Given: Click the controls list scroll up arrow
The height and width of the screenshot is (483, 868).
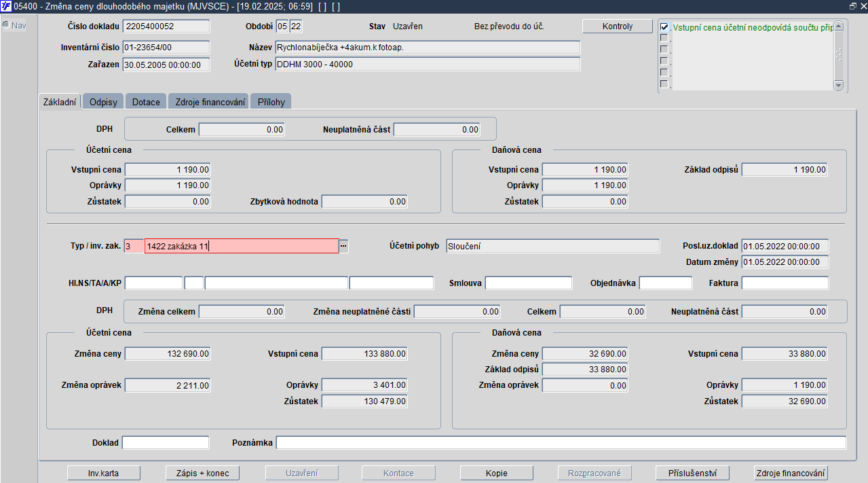Looking at the screenshot, I should point(837,25).
